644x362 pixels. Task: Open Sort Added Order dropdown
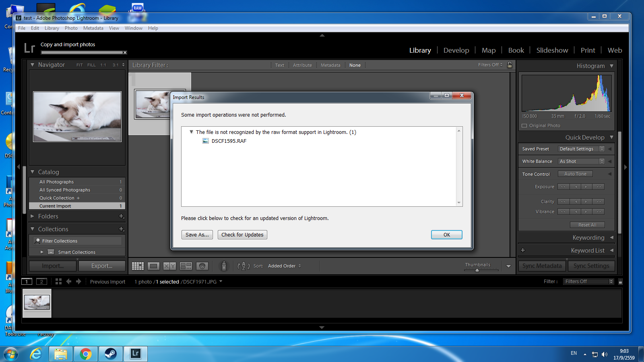285,266
